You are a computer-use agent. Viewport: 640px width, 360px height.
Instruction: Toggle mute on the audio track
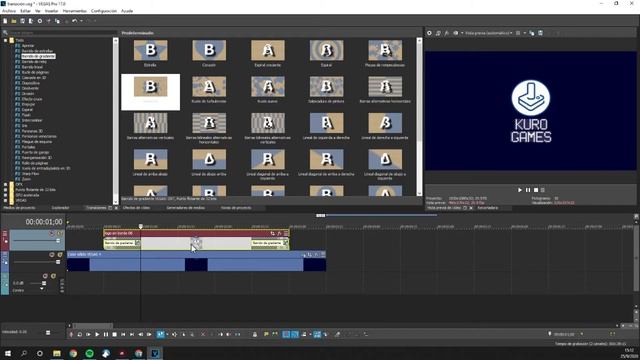point(45,276)
